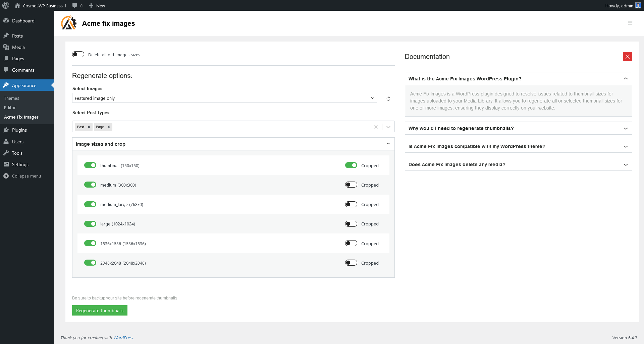This screenshot has height=344, width=644.
Task: Enable Cropped for 2048x2048 size
Action: click(x=351, y=263)
